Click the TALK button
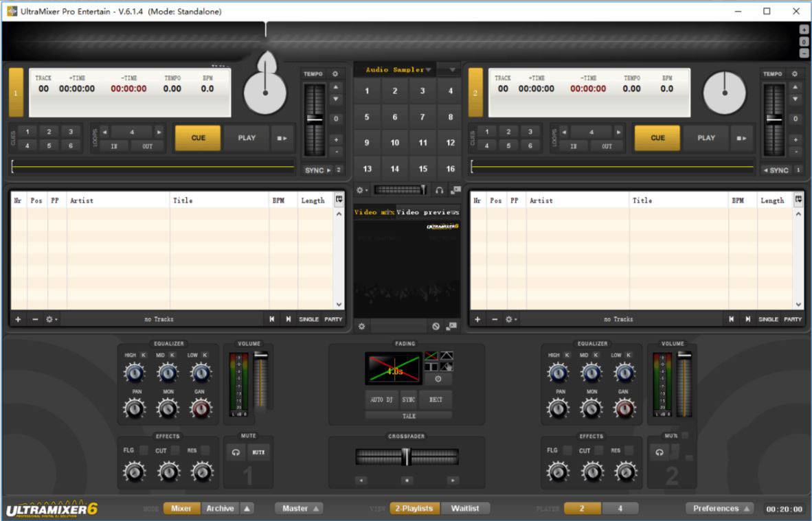This screenshot has width=812, height=521. click(x=409, y=416)
